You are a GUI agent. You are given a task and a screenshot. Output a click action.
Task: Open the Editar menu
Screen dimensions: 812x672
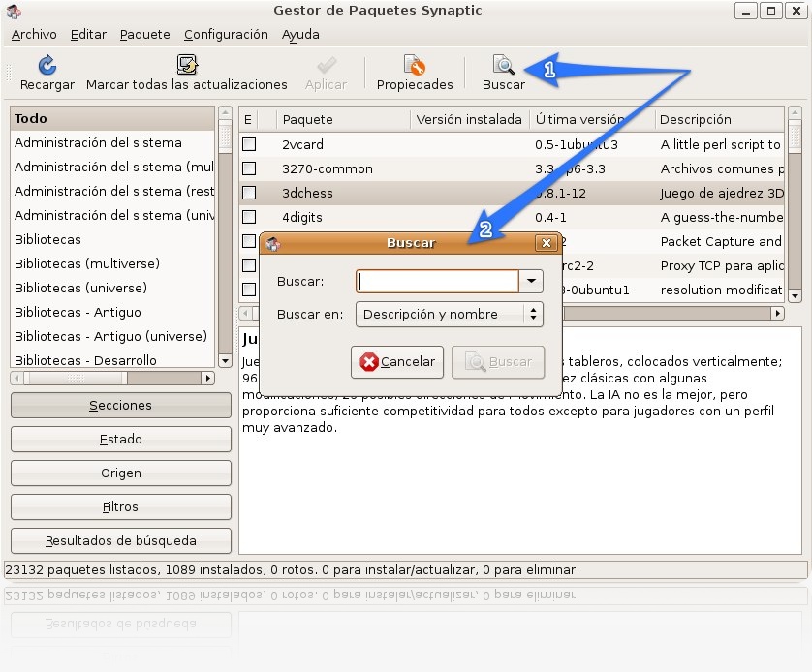click(x=88, y=35)
